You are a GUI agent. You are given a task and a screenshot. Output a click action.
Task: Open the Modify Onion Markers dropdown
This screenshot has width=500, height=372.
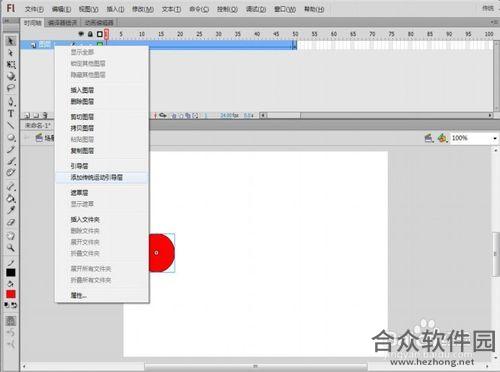pos(196,115)
